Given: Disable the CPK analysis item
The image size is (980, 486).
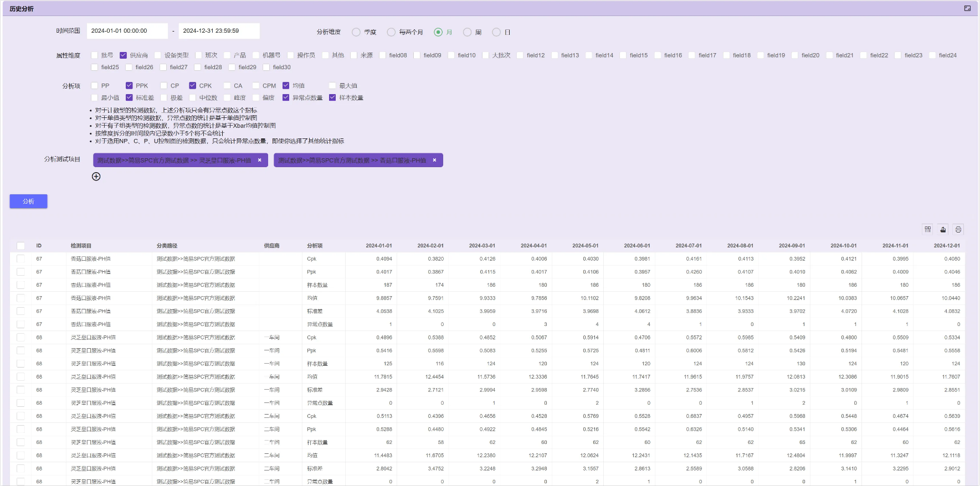Looking at the screenshot, I should coord(193,86).
